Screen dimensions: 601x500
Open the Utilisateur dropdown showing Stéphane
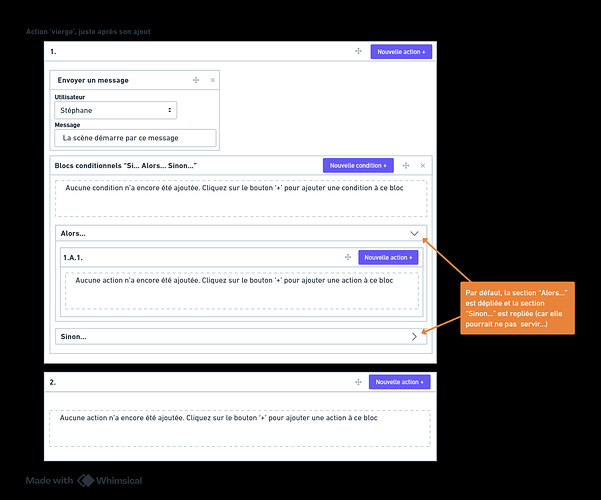coord(115,110)
